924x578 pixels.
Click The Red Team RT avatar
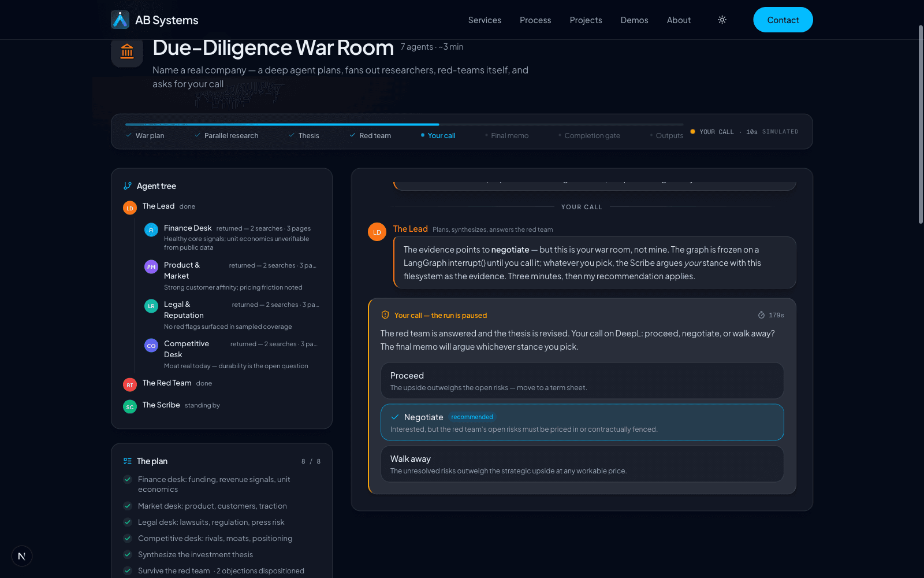[x=130, y=385]
